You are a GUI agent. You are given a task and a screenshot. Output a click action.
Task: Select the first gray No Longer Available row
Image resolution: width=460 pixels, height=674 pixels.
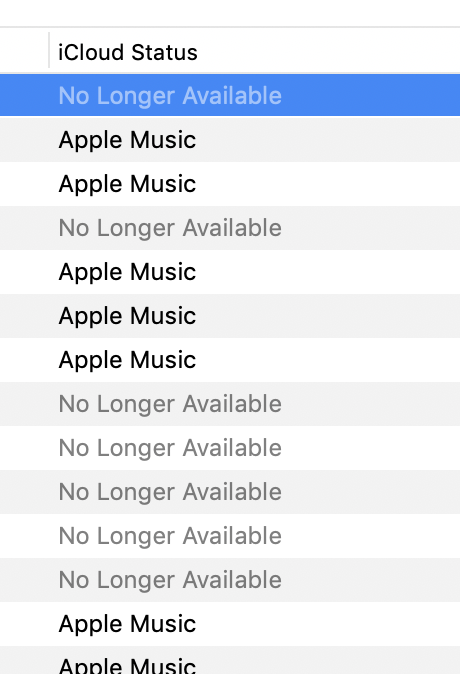coord(230,228)
